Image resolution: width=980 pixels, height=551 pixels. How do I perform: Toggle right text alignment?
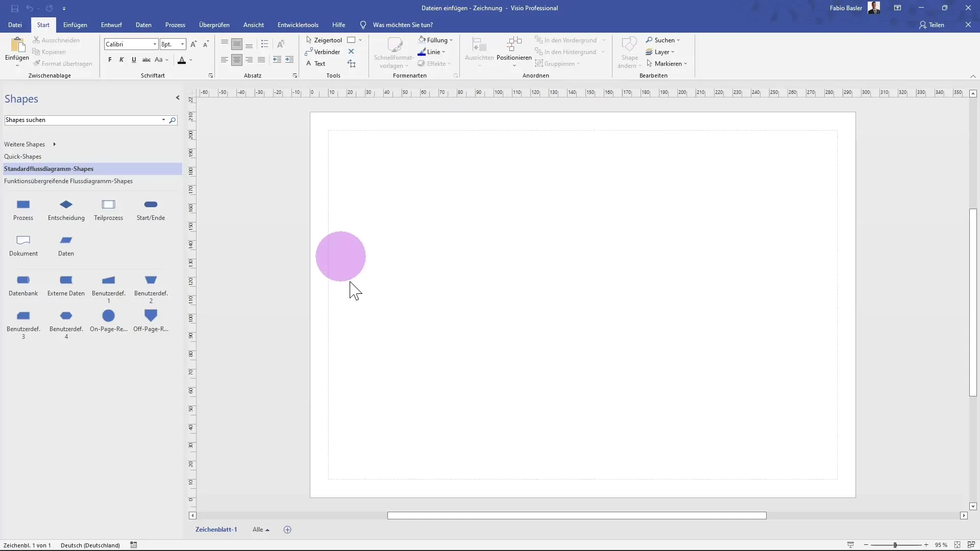tap(249, 60)
